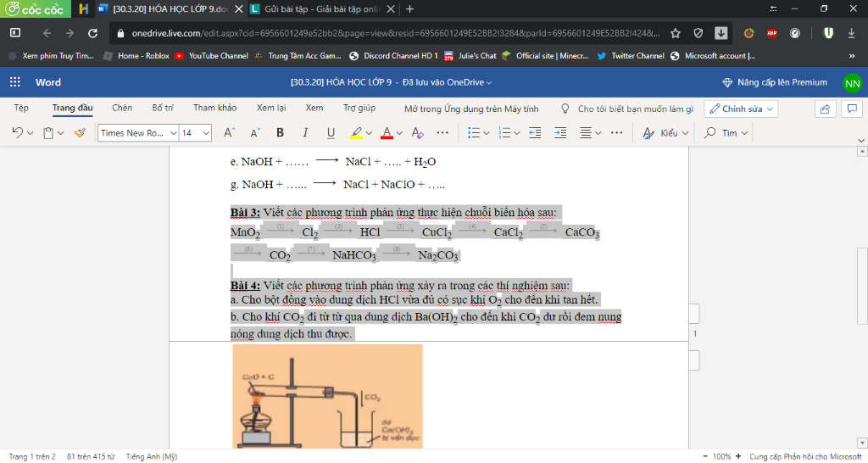Click the document title dropdown chevron

click(489, 82)
